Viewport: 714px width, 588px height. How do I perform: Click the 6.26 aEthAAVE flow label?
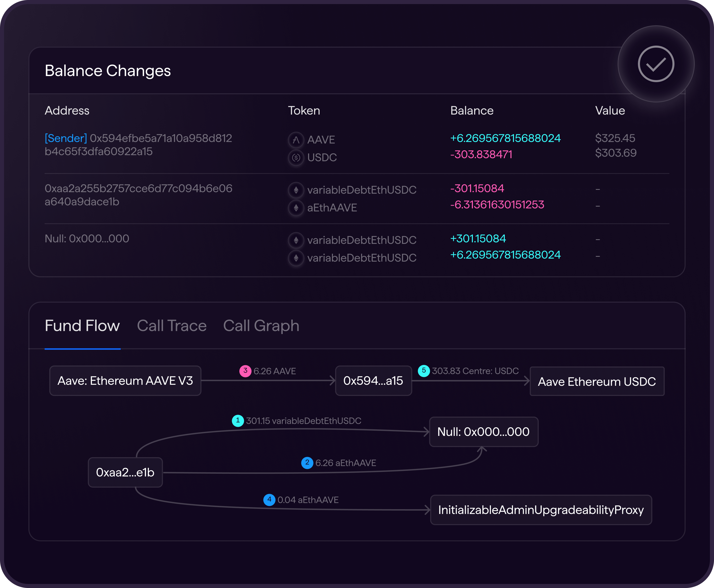346,463
